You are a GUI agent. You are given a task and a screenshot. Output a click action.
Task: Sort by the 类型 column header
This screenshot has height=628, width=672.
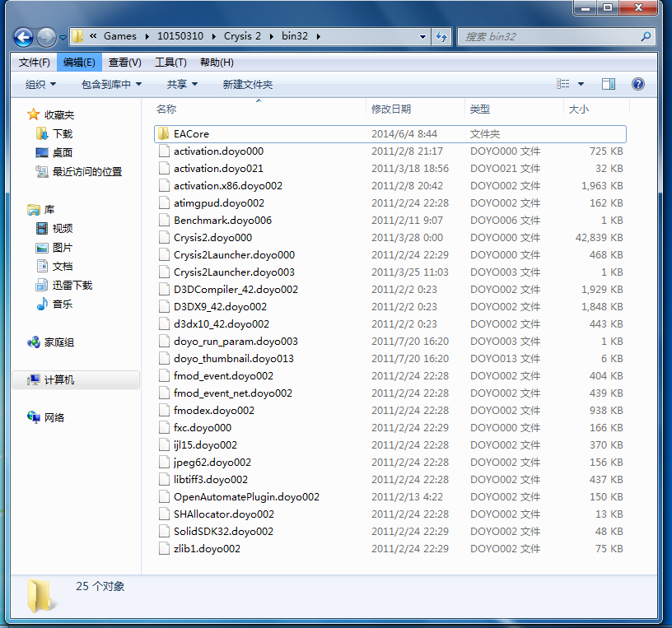pyautogui.click(x=514, y=109)
